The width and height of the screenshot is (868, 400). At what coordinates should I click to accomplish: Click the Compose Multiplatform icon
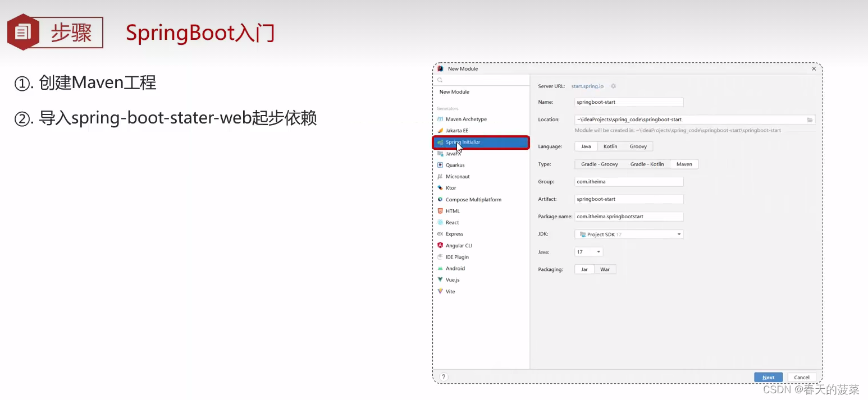point(440,199)
